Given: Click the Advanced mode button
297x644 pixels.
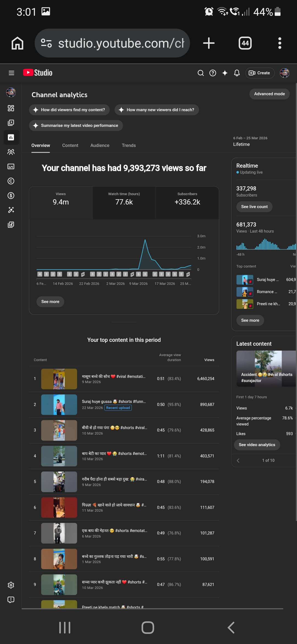Looking at the screenshot, I should point(269,94).
